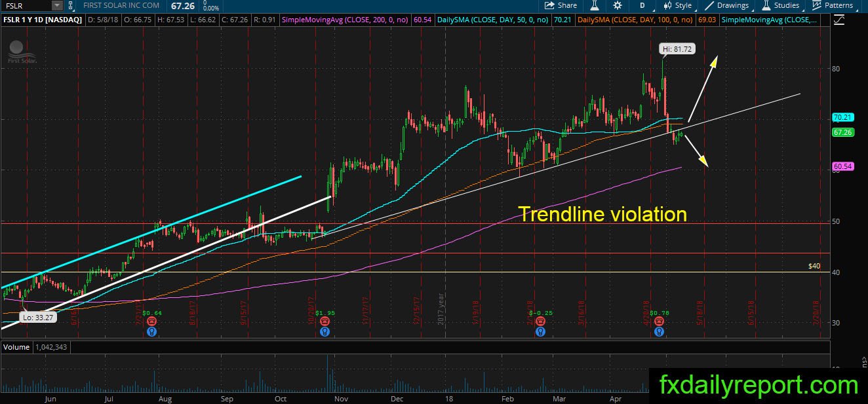868x404 pixels.
Task: Open the Drawings menu
Action: pyautogui.click(x=727, y=5)
